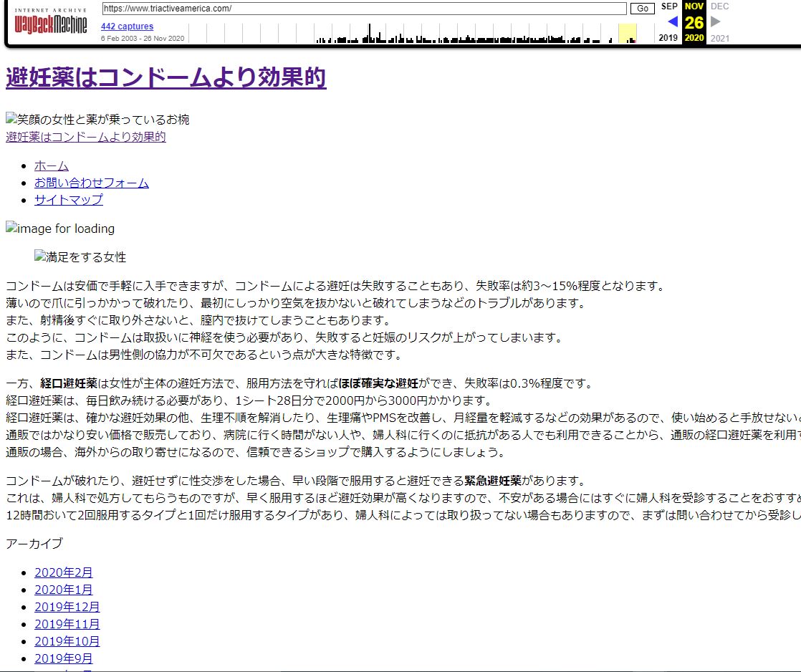The height and width of the screenshot is (672, 801).
Task: Click the 満足をする女性 image placeholder
Action: click(x=80, y=257)
